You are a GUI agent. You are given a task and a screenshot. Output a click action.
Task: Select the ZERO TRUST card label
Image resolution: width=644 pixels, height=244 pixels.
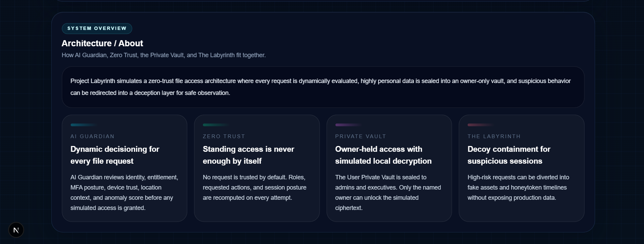click(x=224, y=136)
